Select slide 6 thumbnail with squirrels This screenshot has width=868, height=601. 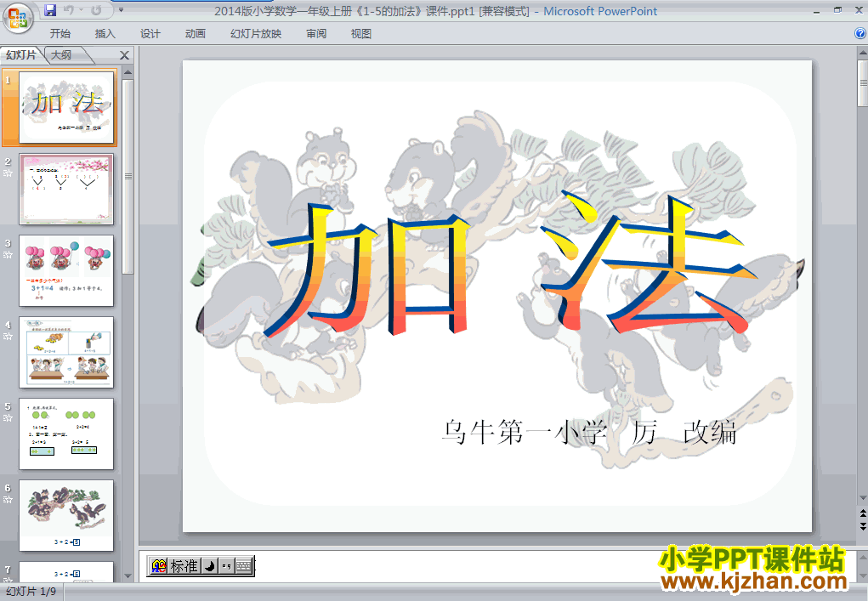(x=66, y=515)
